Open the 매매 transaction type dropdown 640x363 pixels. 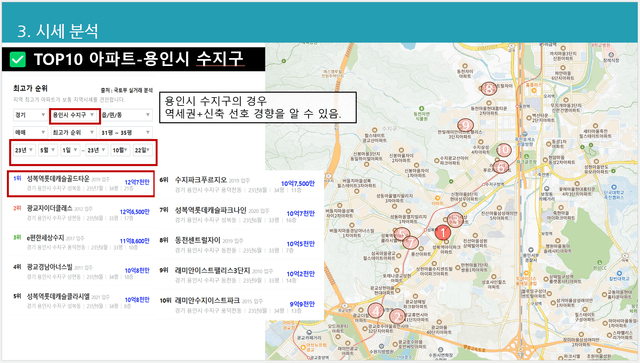[x=29, y=132]
